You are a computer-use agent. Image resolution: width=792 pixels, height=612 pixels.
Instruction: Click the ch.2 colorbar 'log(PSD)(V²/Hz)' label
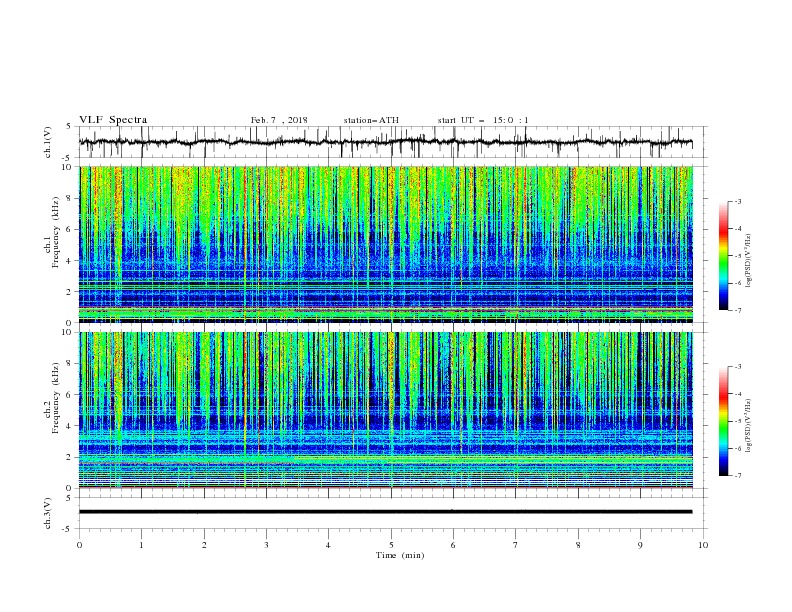[x=748, y=426]
